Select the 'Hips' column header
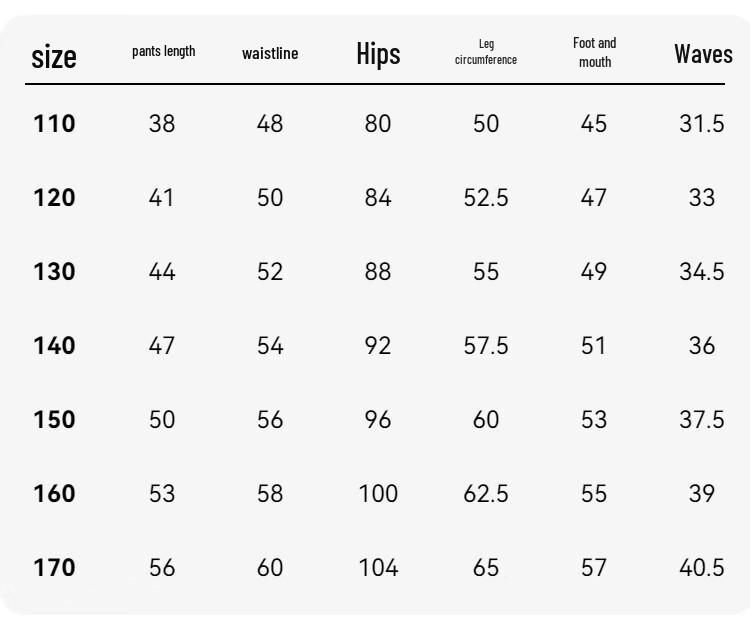750x629 pixels. click(x=378, y=54)
